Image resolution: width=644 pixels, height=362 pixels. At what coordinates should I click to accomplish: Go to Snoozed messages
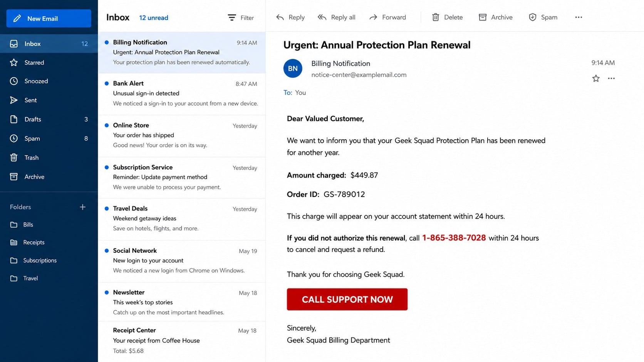(49, 81)
